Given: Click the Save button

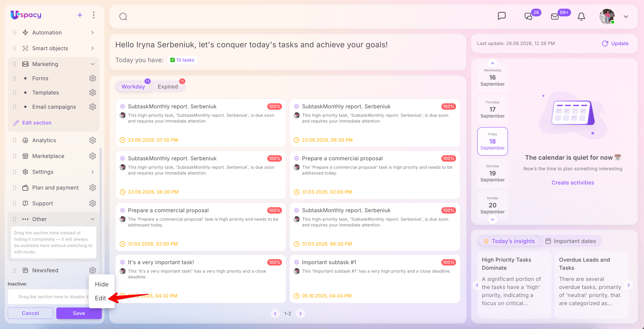Looking at the screenshot, I should click(79, 313).
